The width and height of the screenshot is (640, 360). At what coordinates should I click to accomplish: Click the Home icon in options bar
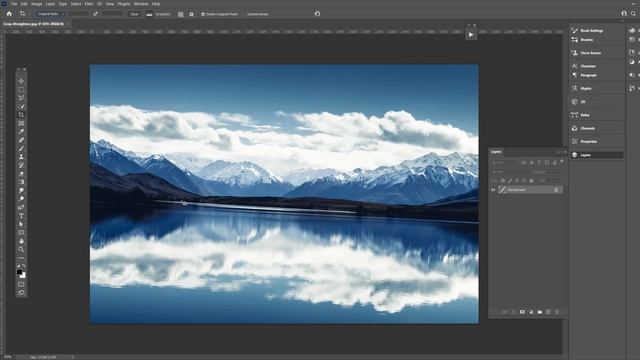9,14
